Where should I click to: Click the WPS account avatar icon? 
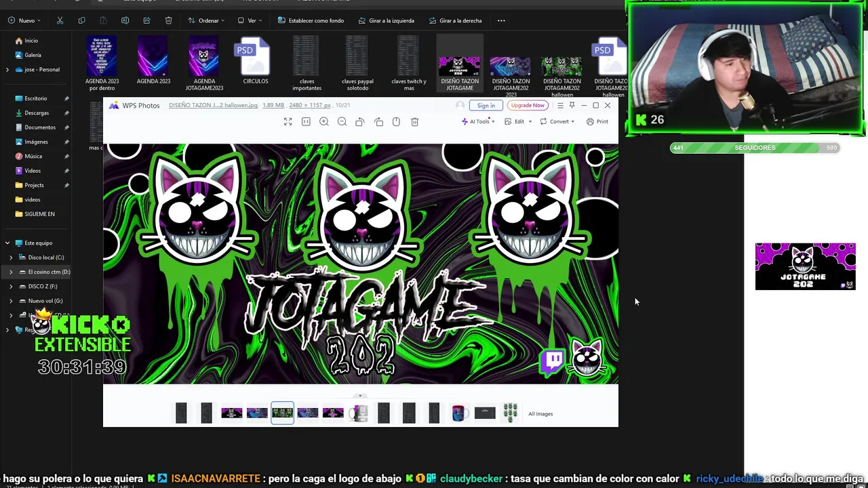(x=460, y=105)
